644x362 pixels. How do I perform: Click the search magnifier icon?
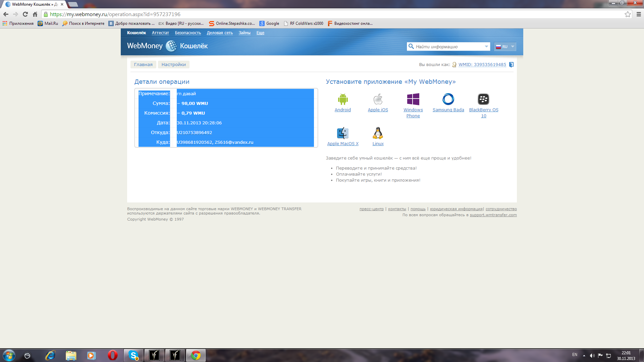tap(411, 46)
